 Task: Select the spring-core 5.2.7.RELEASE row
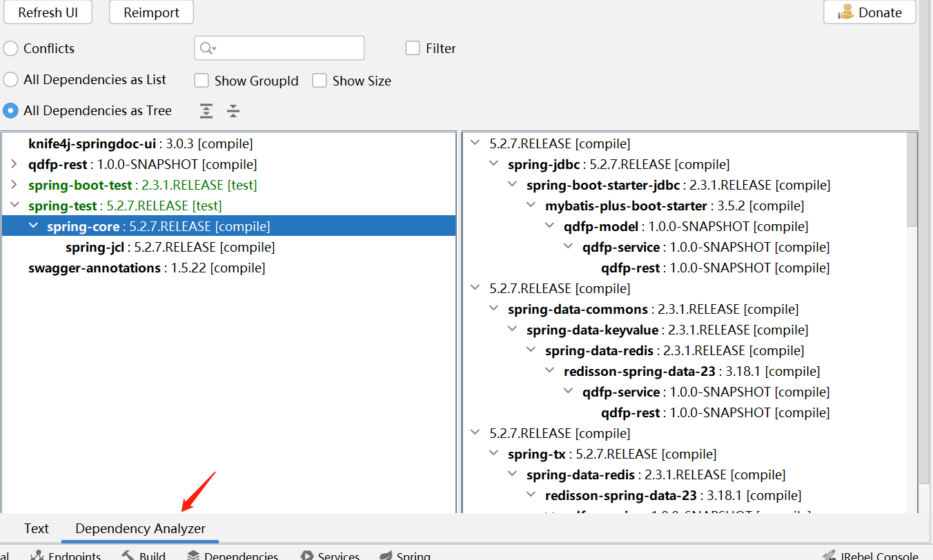228,226
